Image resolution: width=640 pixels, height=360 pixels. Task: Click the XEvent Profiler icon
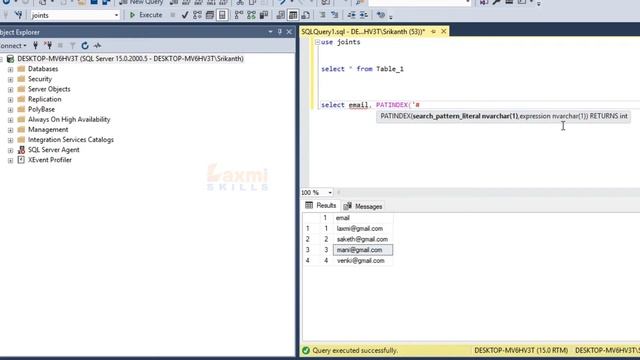coord(21,160)
